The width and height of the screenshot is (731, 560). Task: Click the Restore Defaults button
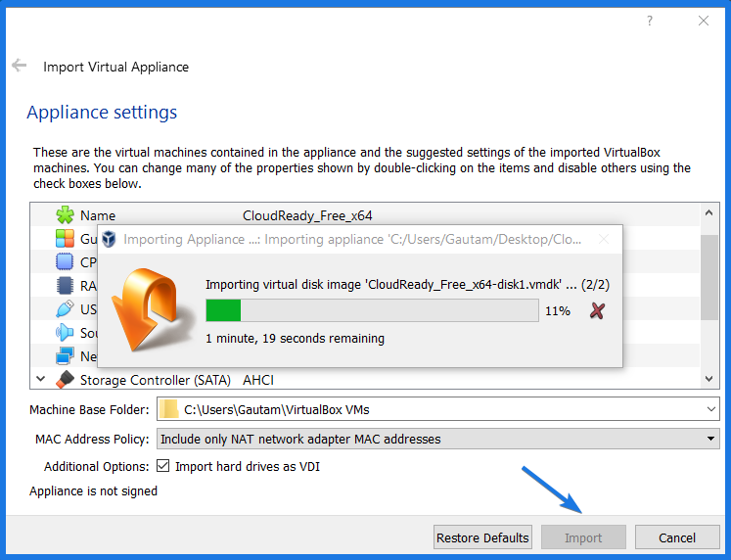click(482, 537)
